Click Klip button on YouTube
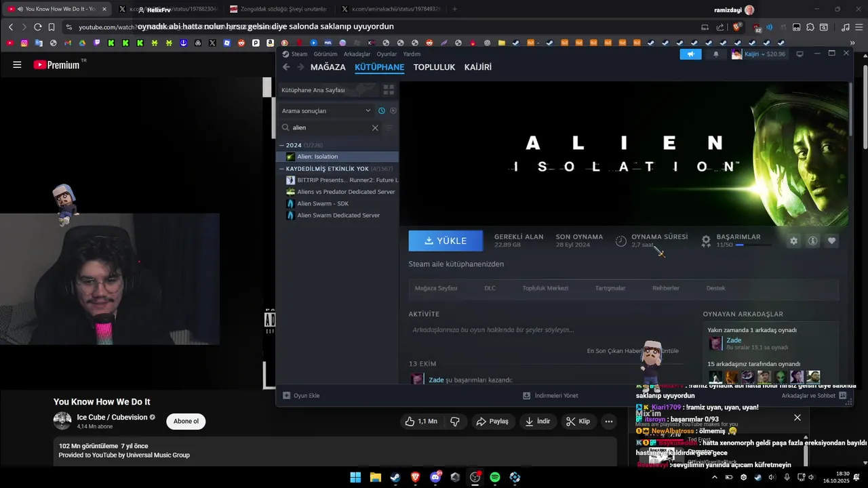This screenshot has width=868, height=488. 578,422
